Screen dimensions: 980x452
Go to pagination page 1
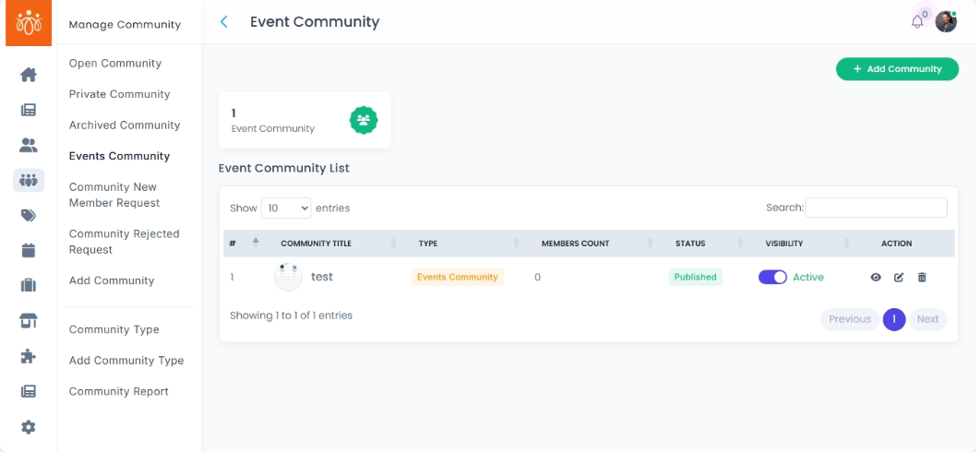coord(894,319)
